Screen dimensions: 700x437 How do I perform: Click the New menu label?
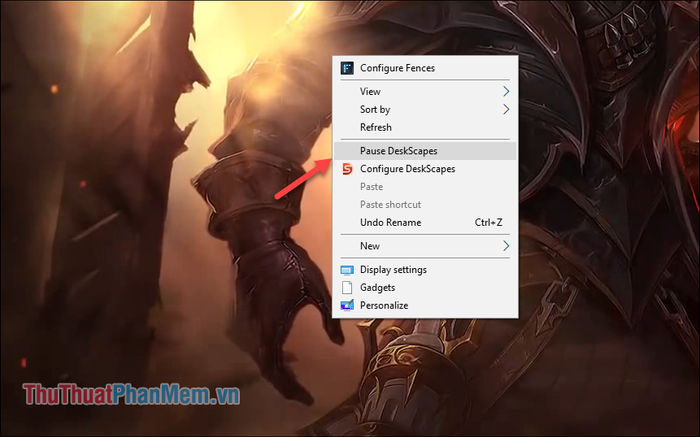pos(370,246)
